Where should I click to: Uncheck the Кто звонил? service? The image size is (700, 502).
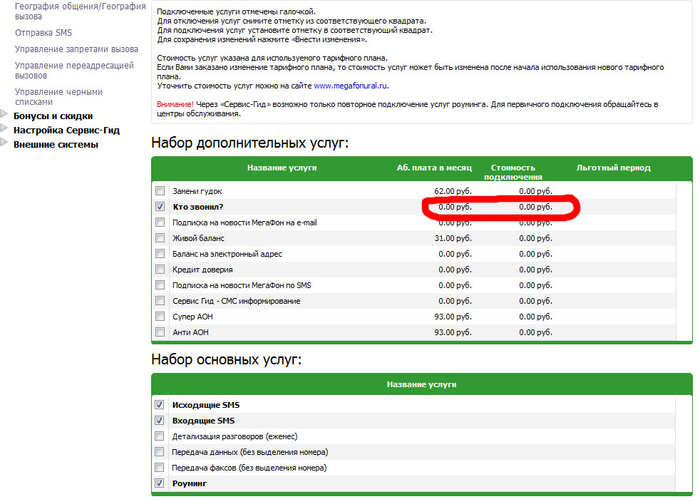pyautogui.click(x=160, y=207)
